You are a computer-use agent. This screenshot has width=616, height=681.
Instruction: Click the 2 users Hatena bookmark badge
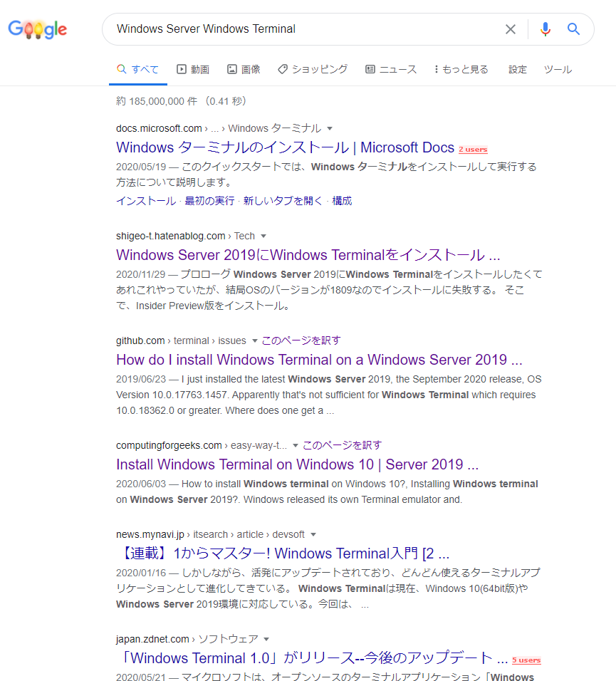472,150
